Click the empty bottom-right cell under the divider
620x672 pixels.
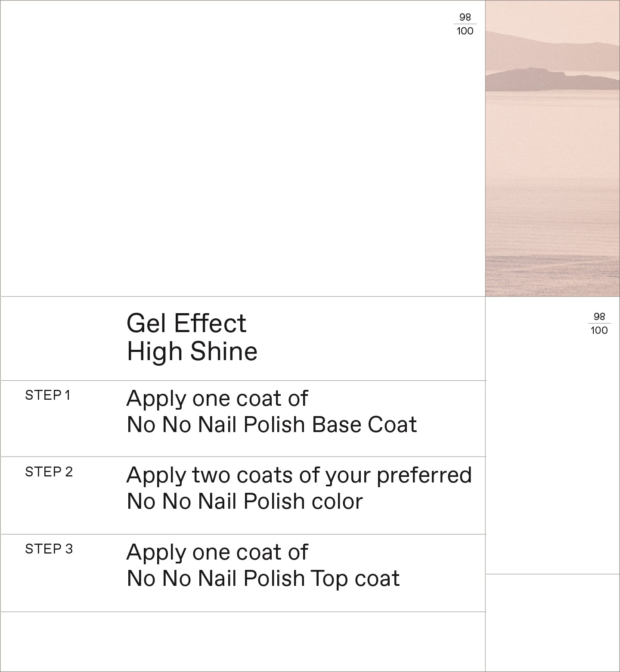552,622
